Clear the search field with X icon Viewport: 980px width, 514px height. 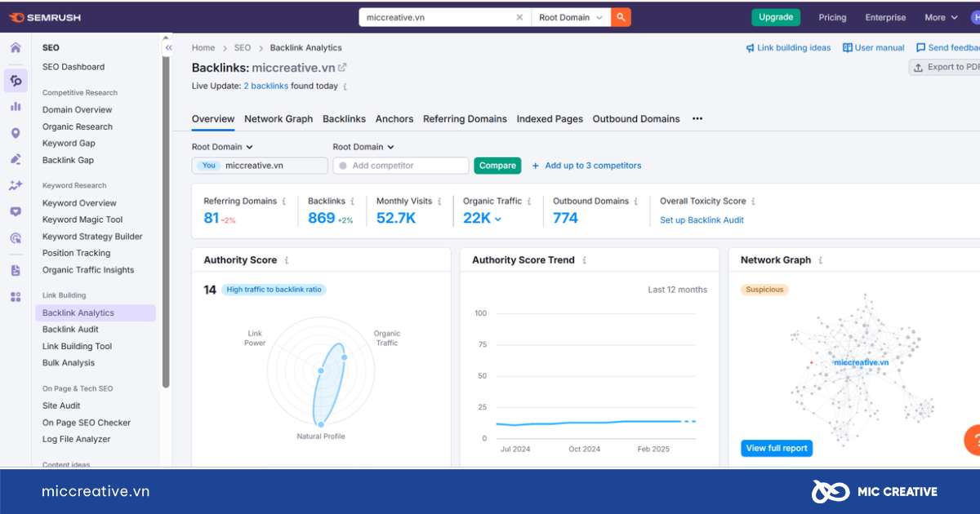519,17
